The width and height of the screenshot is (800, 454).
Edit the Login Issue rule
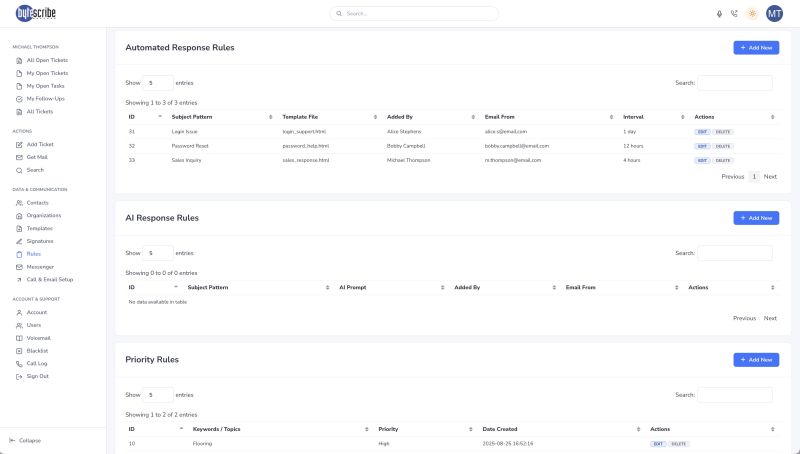[702, 132]
